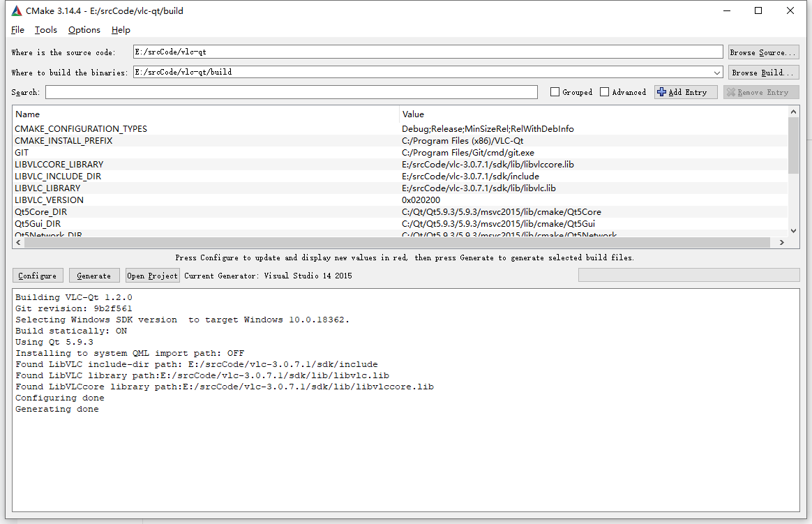Select the LIBVLC_VERSION entry
Image resolution: width=812 pixels, height=524 pixels.
(x=50, y=200)
